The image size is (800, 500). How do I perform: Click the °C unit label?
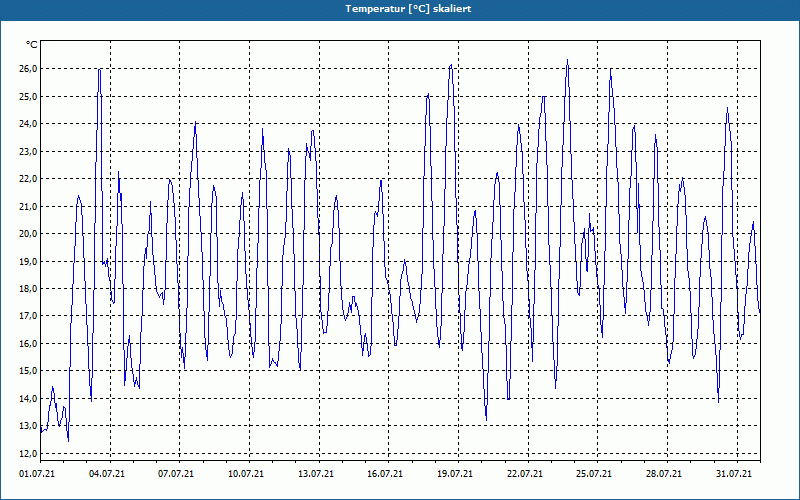click(x=31, y=45)
